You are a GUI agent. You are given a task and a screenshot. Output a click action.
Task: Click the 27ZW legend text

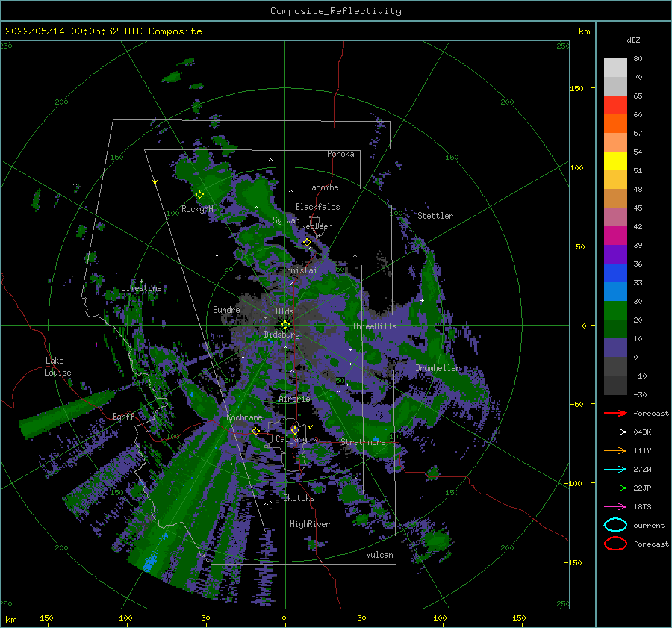[x=642, y=470]
